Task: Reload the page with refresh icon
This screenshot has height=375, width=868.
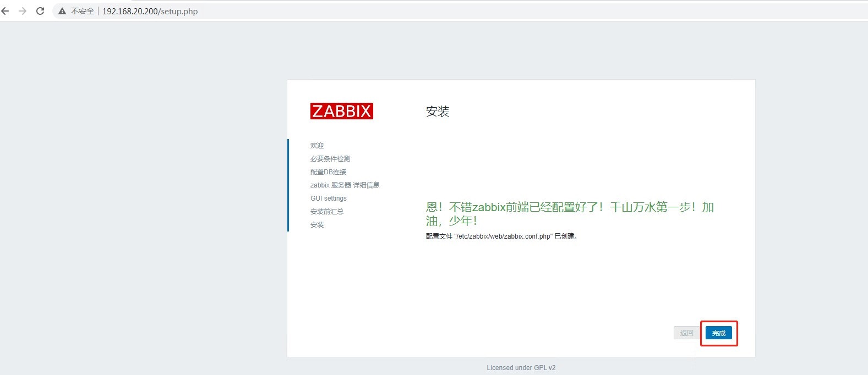Action: click(40, 11)
